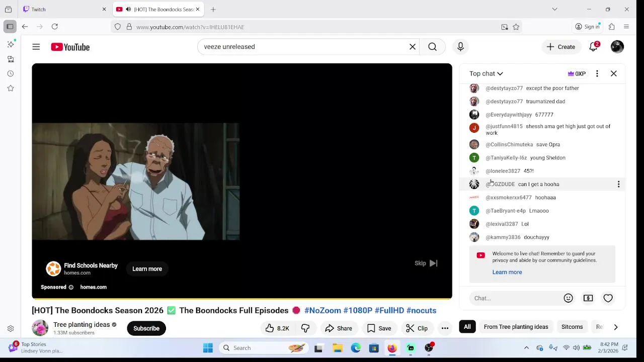Open @destytayzo77 traumatized dad chat message
The height and width of the screenshot is (362, 644).
coord(542,102)
